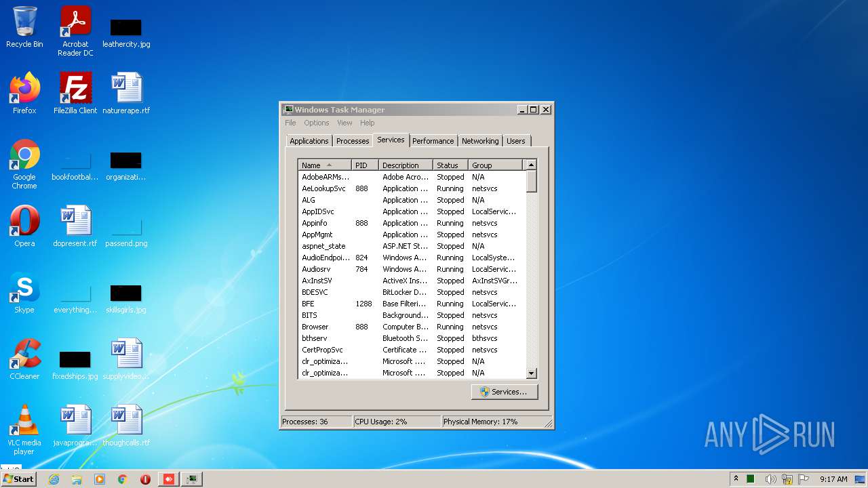The height and width of the screenshot is (488, 868).
Task: Select the Browser service row
Action: [x=412, y=327]
